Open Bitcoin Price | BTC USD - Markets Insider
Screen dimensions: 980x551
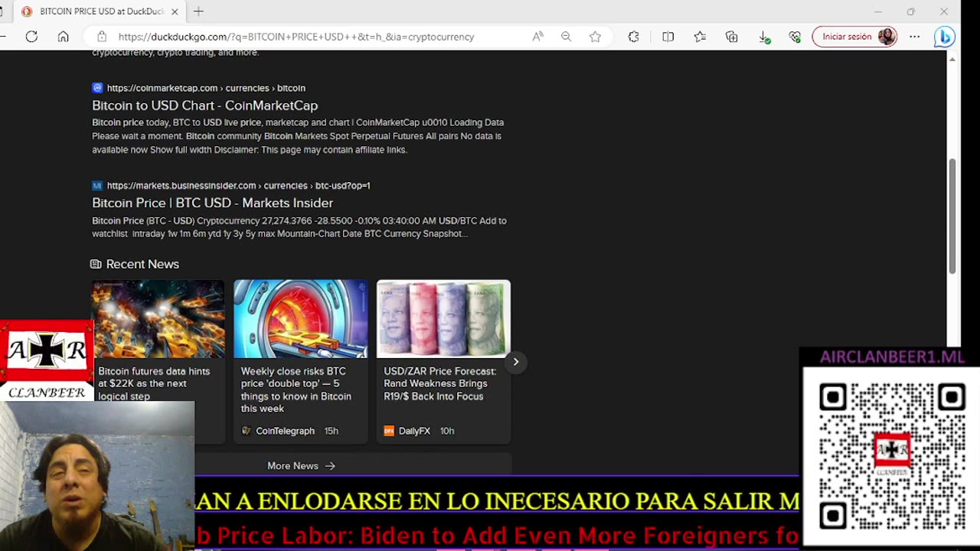click(x=212, y=203)
